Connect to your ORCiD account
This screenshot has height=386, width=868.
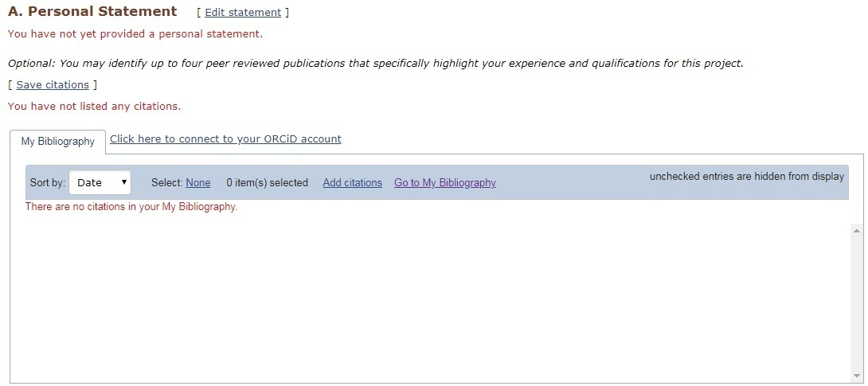tap(225, 139)
